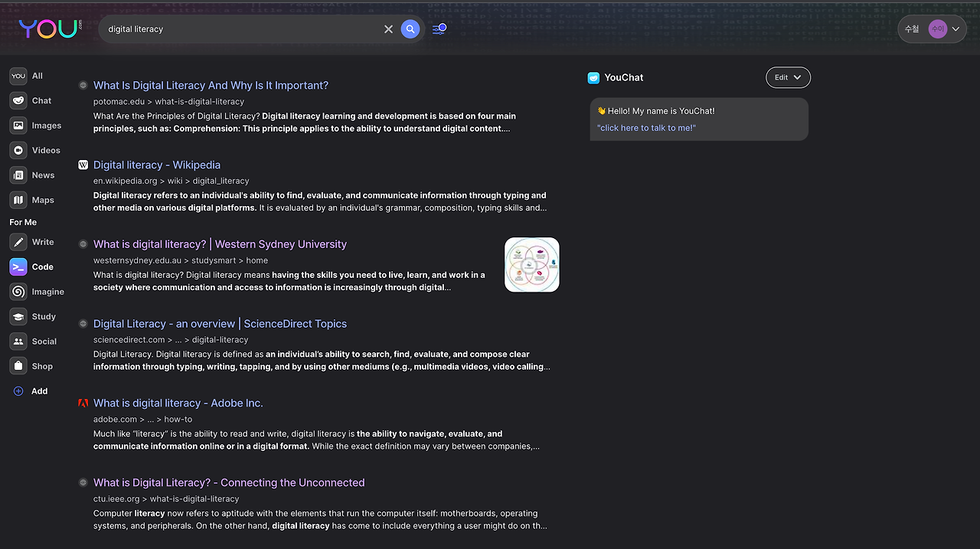Click the YOU.com logo
980x549 pixels.
pos(51,29)
